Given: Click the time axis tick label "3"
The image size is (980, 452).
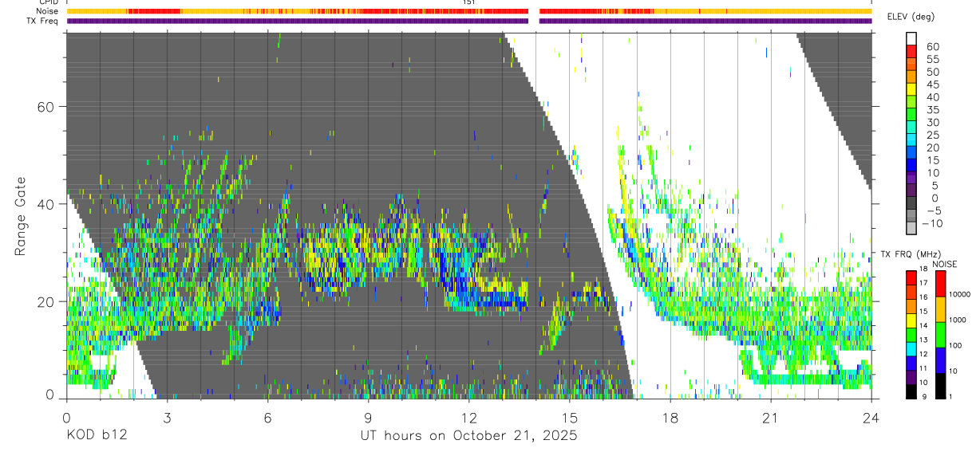Looking at the screenshot, I should 167,417.
